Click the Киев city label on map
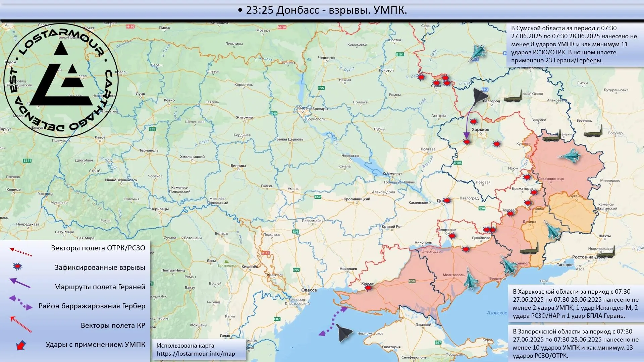This screenshot has width=644, height=362. tap(302, 108)
